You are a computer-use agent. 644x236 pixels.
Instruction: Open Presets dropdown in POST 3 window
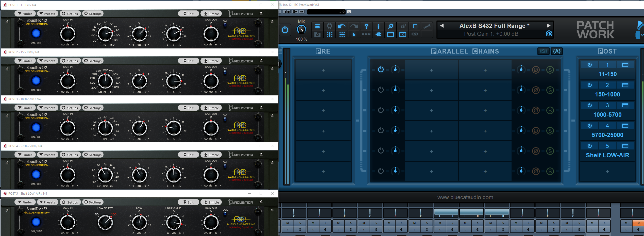(47, 108)
